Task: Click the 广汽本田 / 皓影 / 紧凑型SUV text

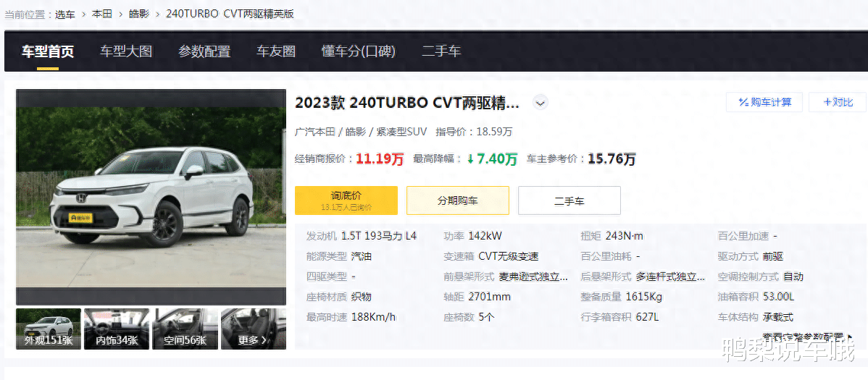Action: coord(361,132)
